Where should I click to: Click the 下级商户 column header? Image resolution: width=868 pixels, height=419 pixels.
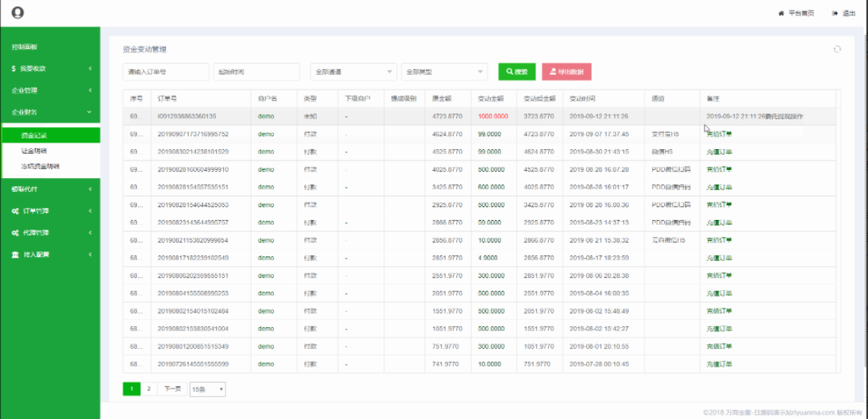pyautogui.click(x=361, y=98)
